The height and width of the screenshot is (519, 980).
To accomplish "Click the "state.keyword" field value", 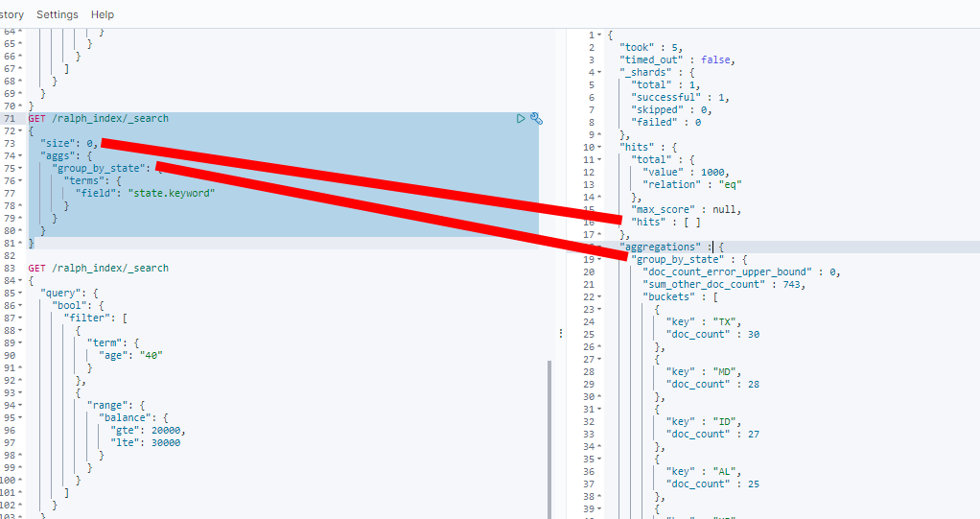I will click(172, 193).
